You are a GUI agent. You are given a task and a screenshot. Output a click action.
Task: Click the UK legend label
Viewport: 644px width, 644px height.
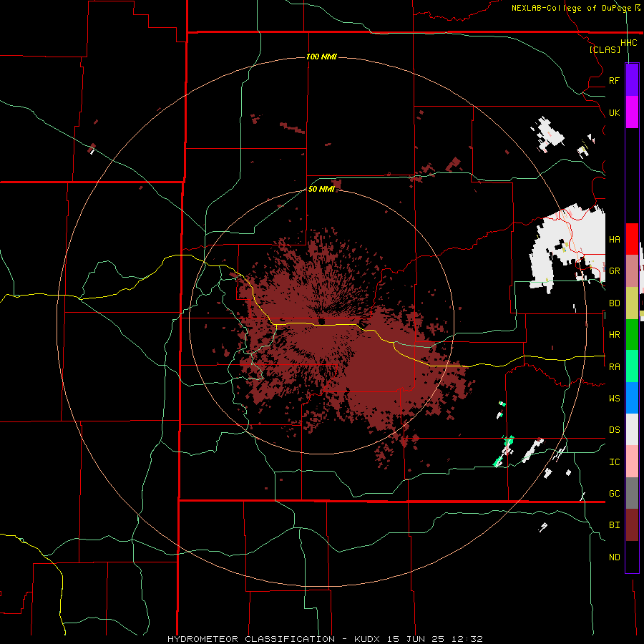pyautogui.click(x=614, y=112)
